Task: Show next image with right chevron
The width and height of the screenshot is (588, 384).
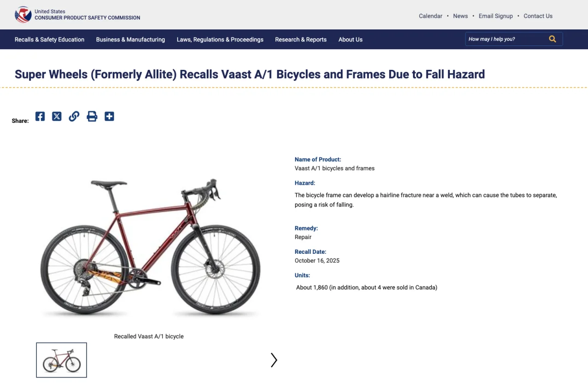Action: pos(274,360)
